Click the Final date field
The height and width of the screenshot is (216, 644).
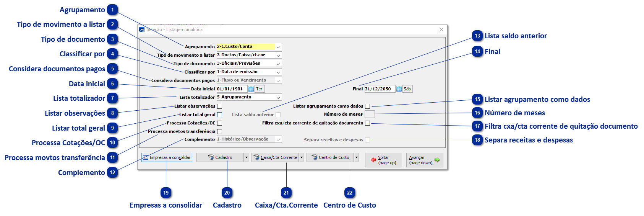(x=380, y=89)
